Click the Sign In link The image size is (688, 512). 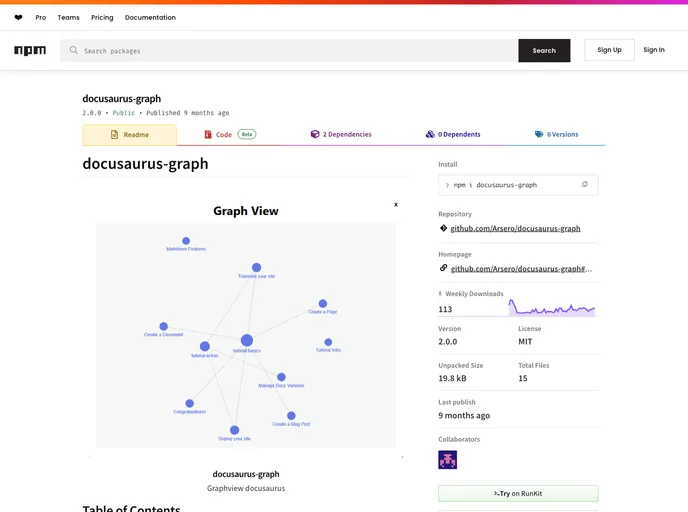654,50
